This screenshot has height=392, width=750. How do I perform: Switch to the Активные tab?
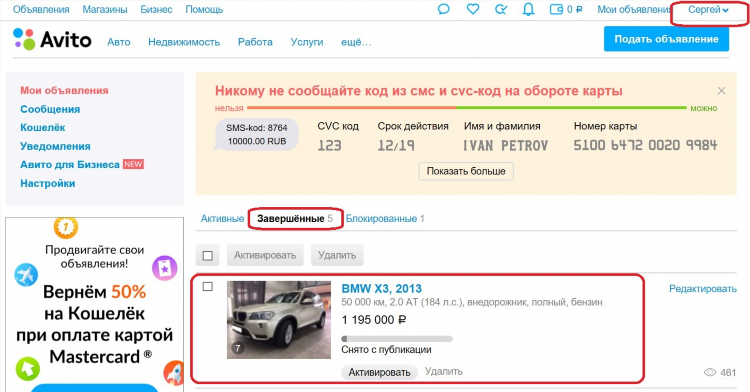[222, 218]
